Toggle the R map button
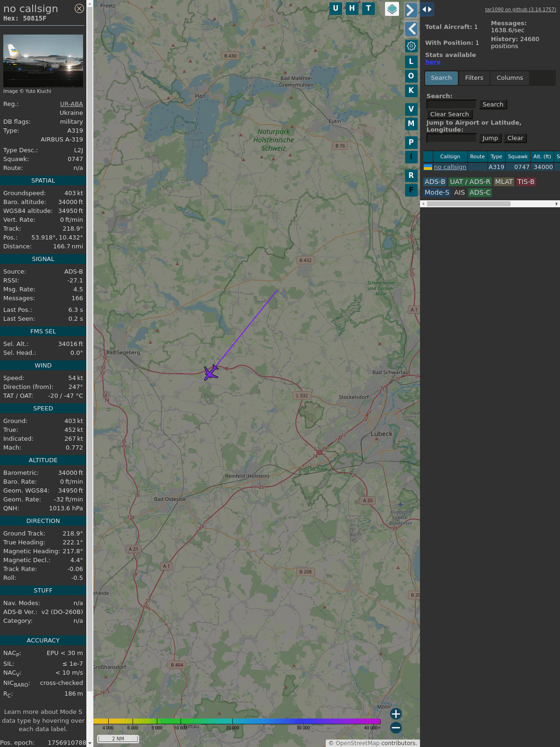This screenshot has height=747, width=560. pyautogui.click(x=411, y=176)
